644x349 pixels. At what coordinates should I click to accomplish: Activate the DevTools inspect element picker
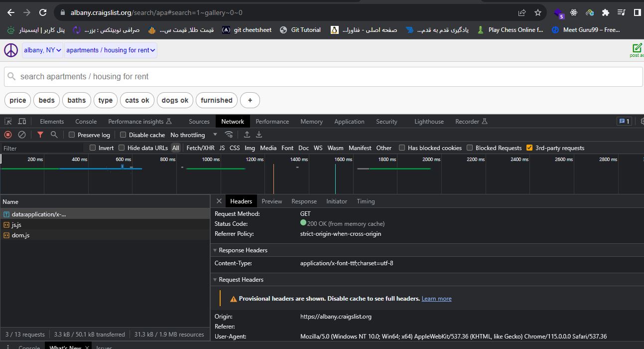[x=8, y=121]
